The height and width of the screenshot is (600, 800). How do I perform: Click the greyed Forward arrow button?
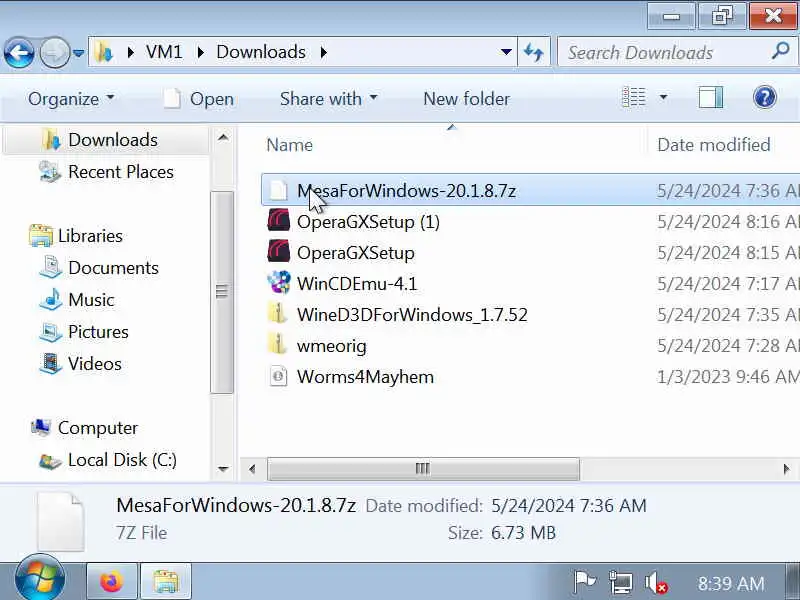pos(55,53)
